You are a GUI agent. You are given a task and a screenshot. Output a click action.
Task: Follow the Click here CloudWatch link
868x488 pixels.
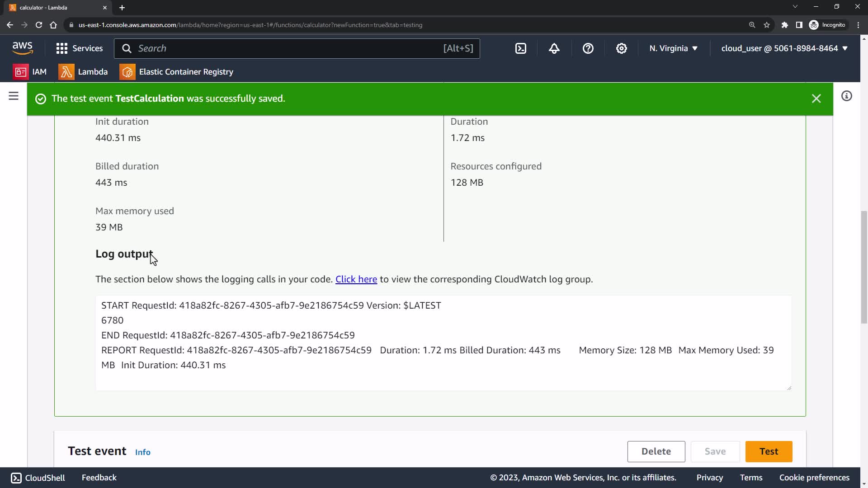(356, 279)
